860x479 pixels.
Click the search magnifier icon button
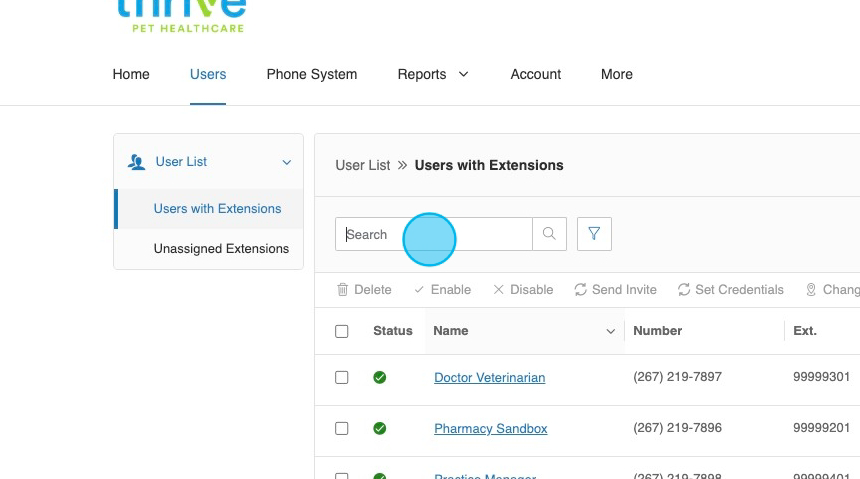549,234
